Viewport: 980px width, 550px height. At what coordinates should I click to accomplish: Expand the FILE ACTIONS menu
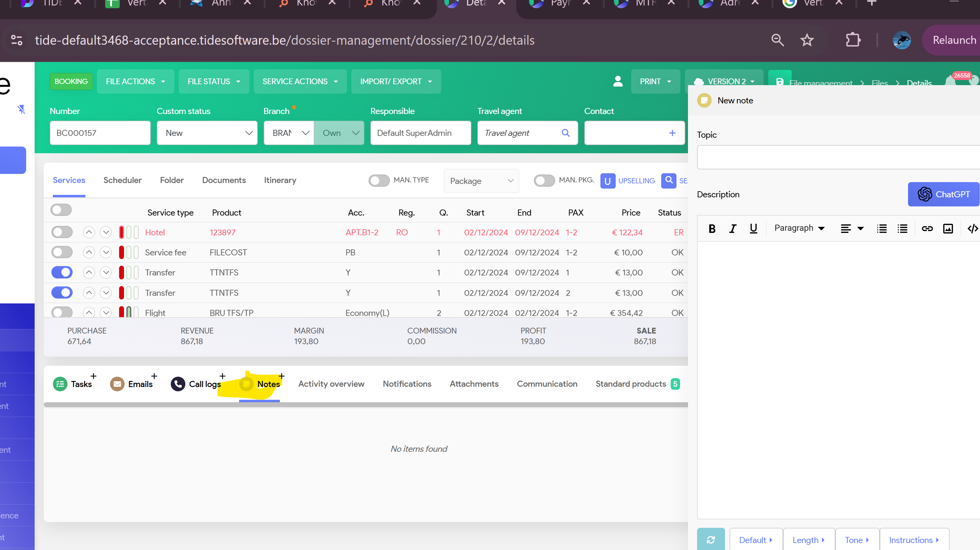135,81
